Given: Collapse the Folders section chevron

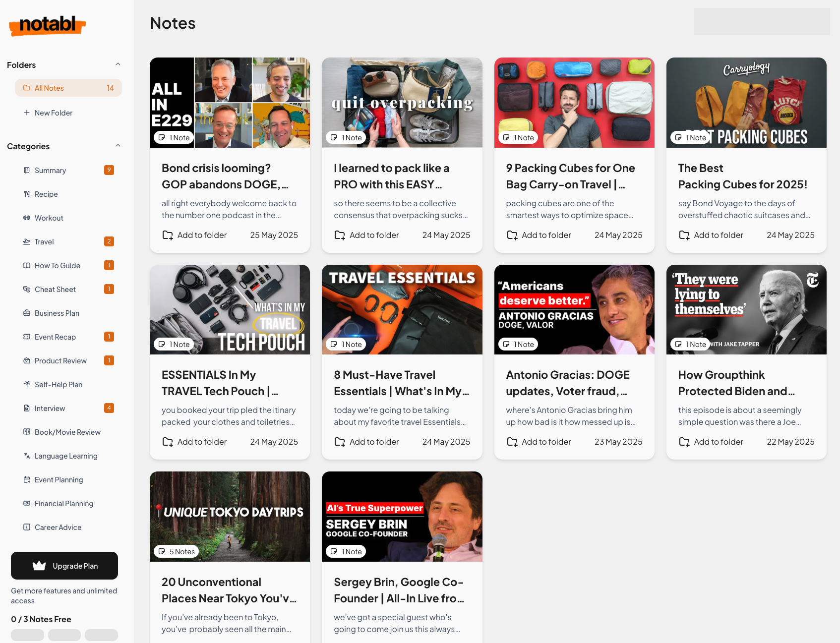Looking at the screenshot, I should 118,64.
